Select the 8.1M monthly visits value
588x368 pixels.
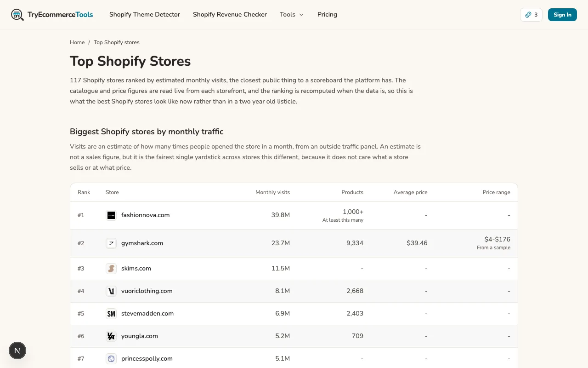point(283,291)
